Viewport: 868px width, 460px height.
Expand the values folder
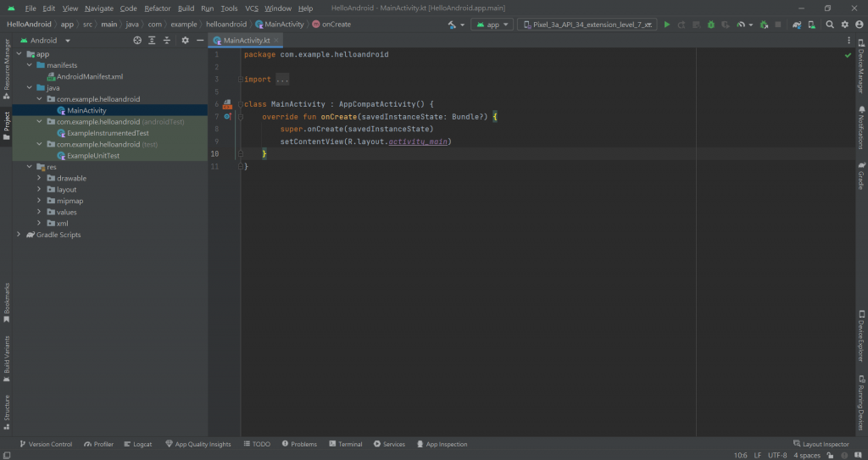pos(39,212)
